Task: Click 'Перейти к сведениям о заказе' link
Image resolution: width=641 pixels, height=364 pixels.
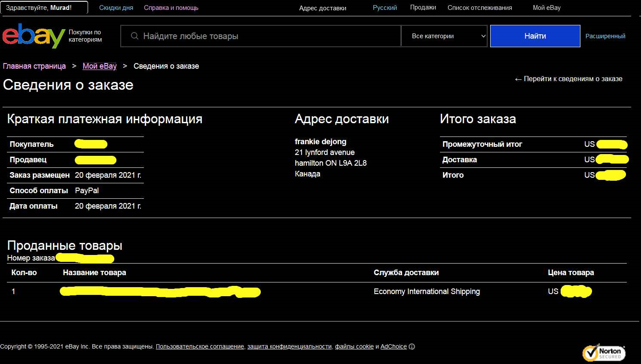Action: pos(568,79)
